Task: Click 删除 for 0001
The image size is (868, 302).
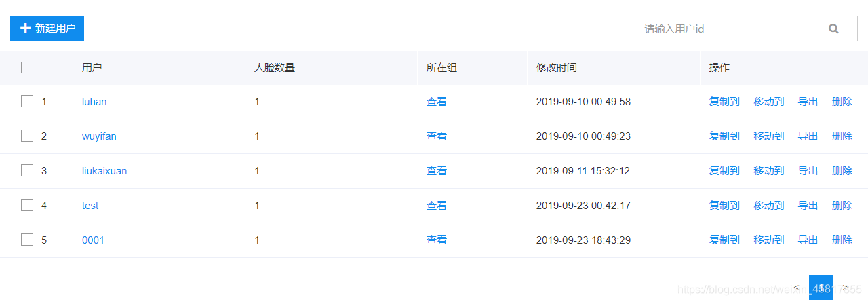Action: point(842,240)
